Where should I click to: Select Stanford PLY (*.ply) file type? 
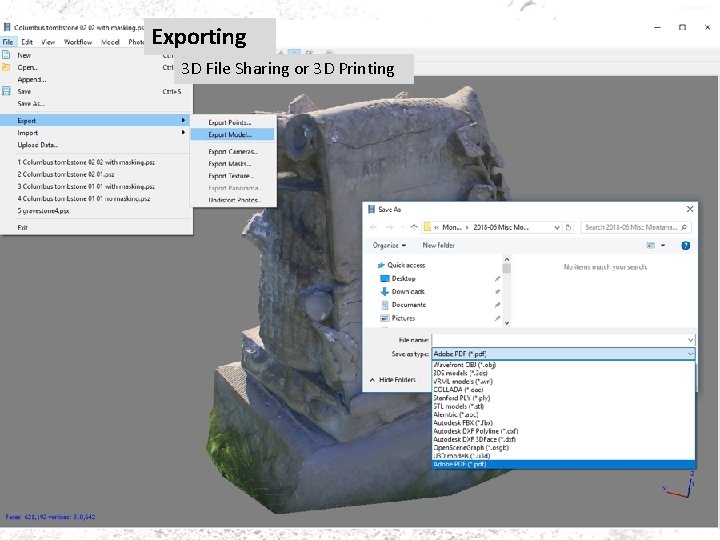(x=563, y=398)
